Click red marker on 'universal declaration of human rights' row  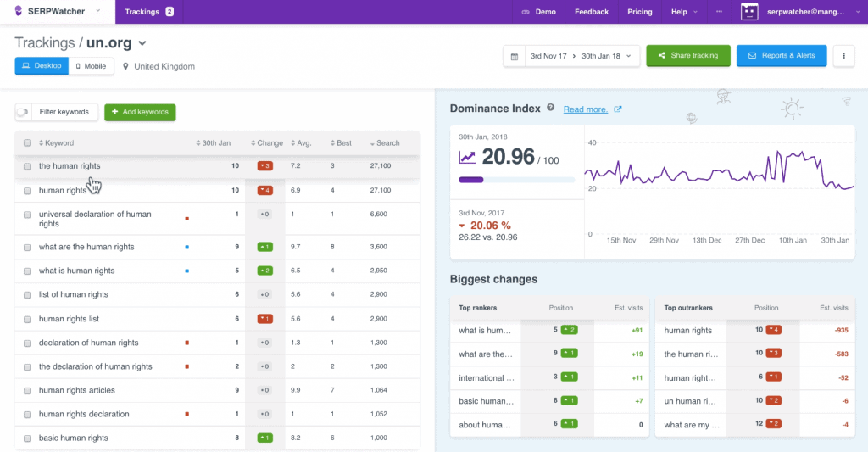pos(187,219)
